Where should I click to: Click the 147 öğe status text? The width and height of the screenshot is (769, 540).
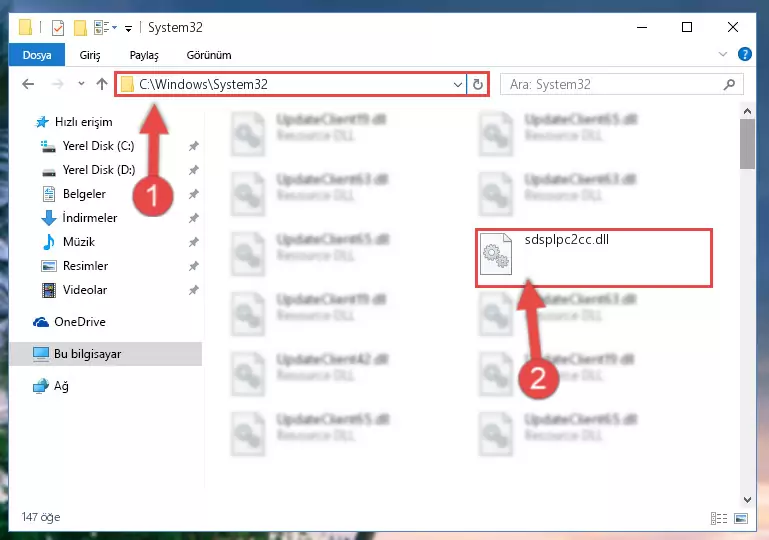coord(41,517)
